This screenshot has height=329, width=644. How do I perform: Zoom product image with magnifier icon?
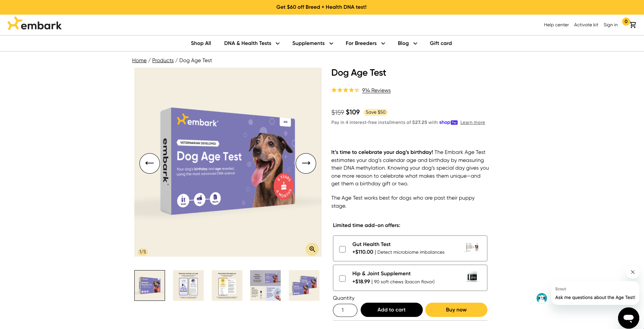point(312,249)
